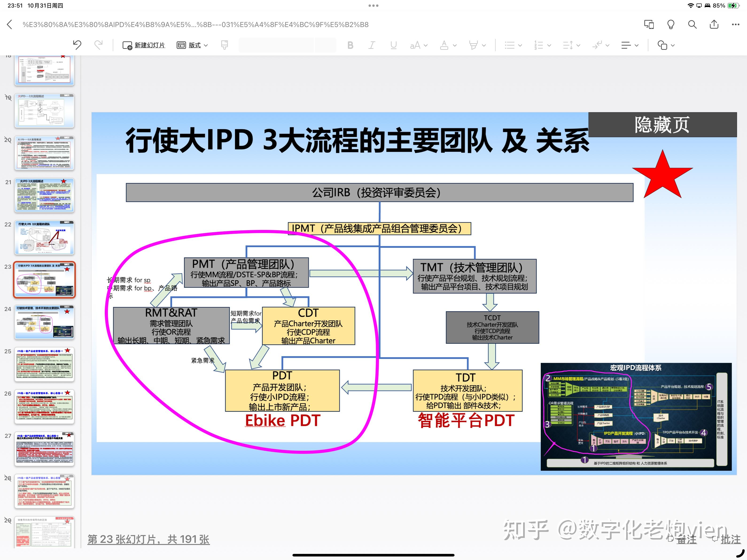
Task: Apply italic formatting
Action: point(371,45)
